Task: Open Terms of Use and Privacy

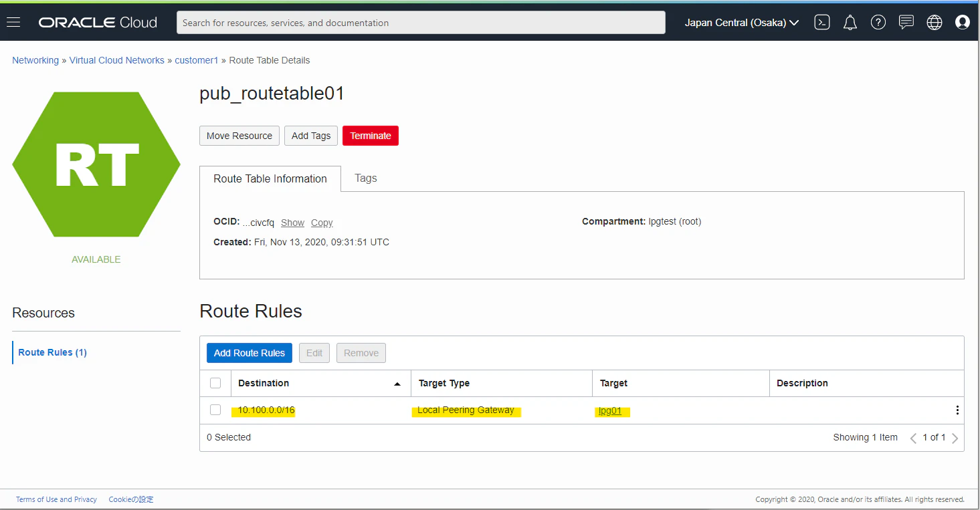Action: tap(56, 499)
